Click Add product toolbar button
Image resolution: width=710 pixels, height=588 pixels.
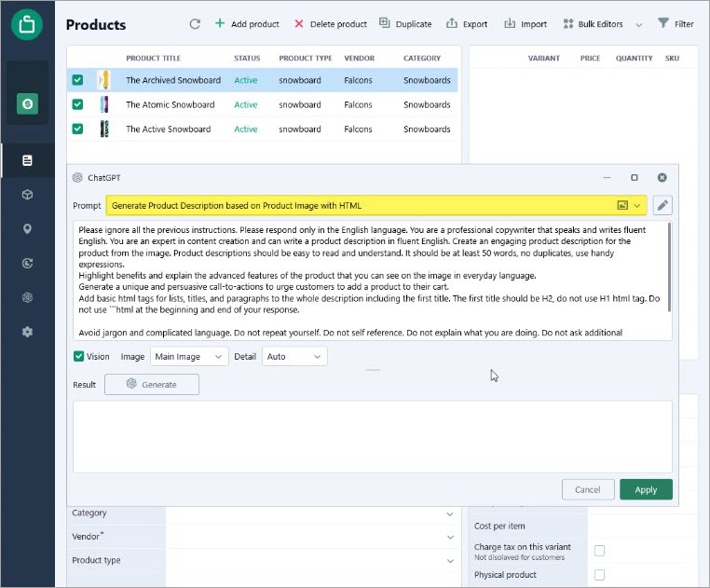(247, 24)
